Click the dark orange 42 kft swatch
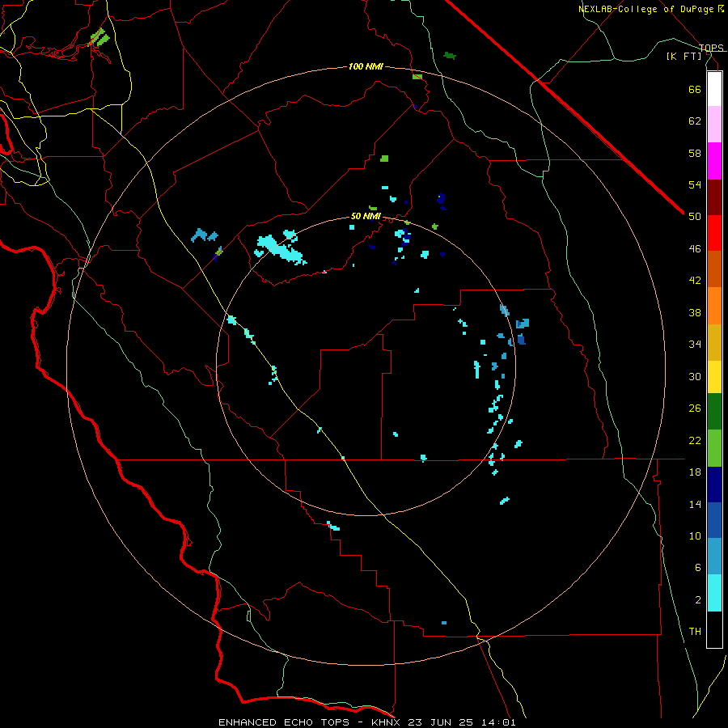 point(714,269)
